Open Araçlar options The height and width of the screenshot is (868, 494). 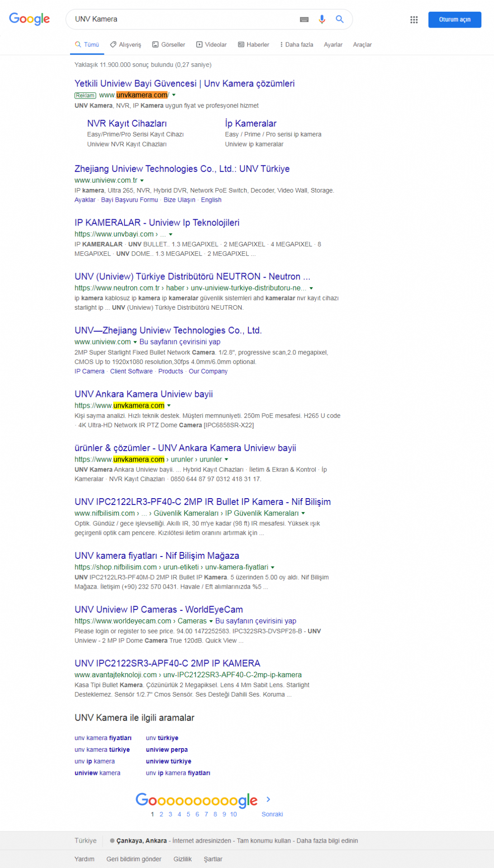click(362, 44)
